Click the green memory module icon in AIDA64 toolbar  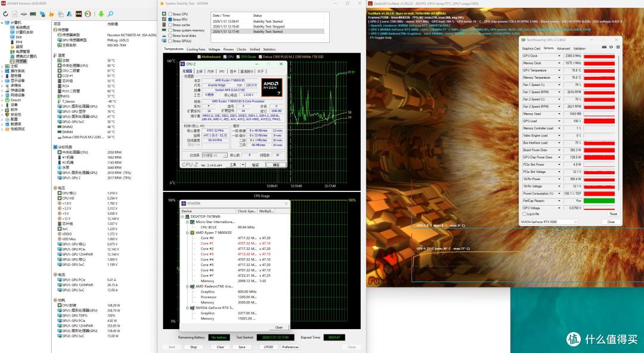click(x=33, y=14)
